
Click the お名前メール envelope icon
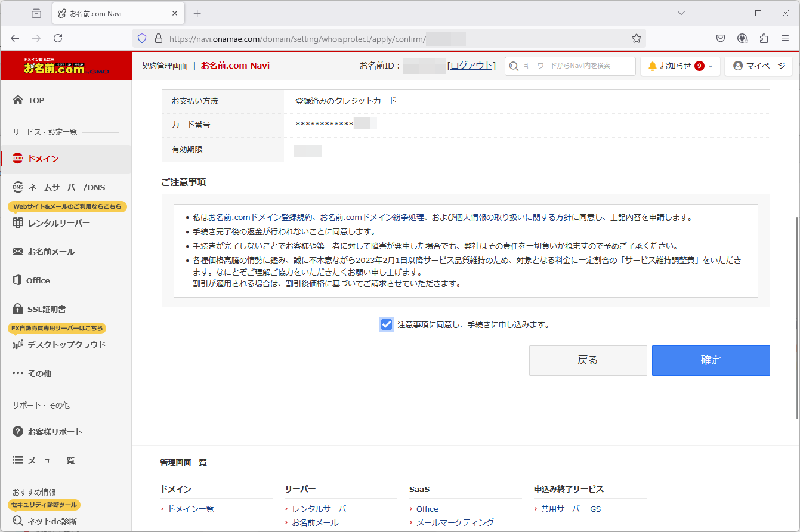click(18, 252)
